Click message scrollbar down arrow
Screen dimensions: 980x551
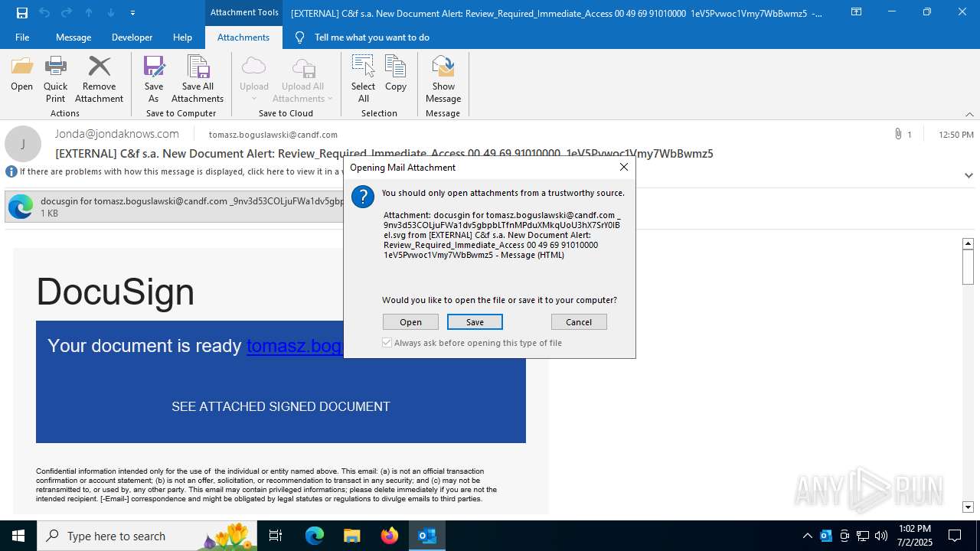point(968,507)
